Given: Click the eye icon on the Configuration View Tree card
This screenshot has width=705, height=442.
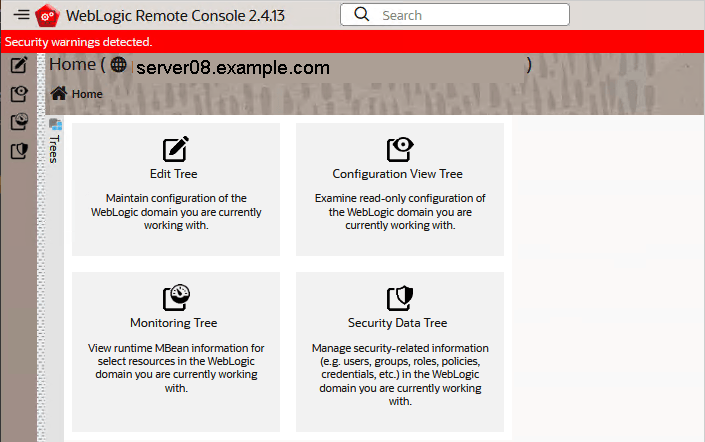Looking at the screenshot, I should pyautogui.click(x=400, y=149).
